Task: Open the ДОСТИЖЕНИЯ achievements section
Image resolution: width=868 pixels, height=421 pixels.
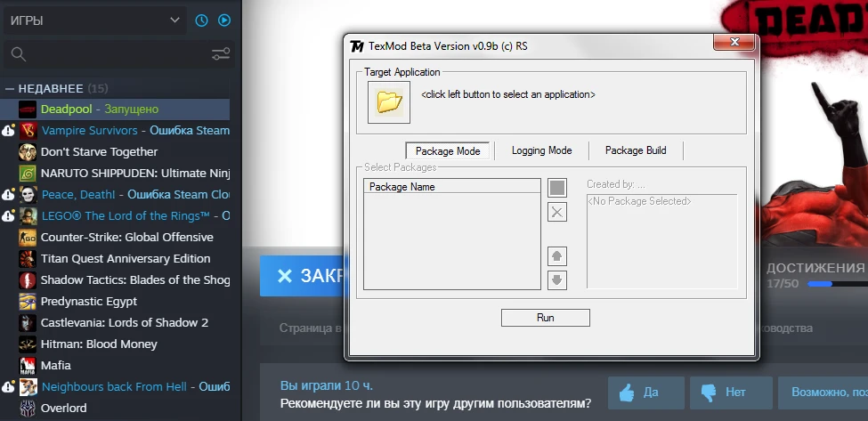Action: pyautogui.click(x=815, y=268)
